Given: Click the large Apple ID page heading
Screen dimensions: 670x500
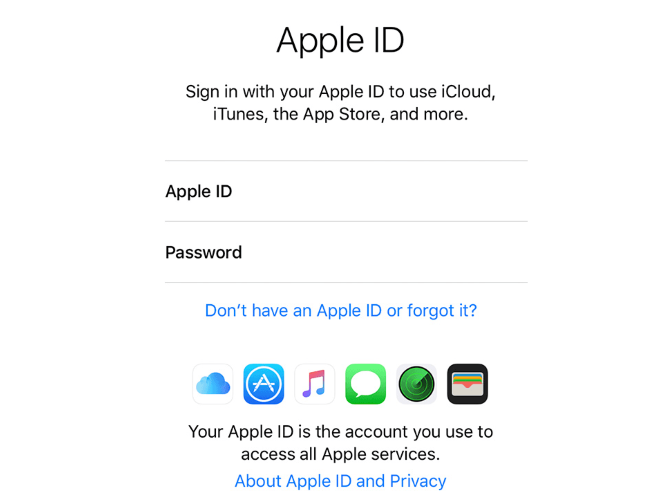Looking at the screenshot, I should pos(340,41).
